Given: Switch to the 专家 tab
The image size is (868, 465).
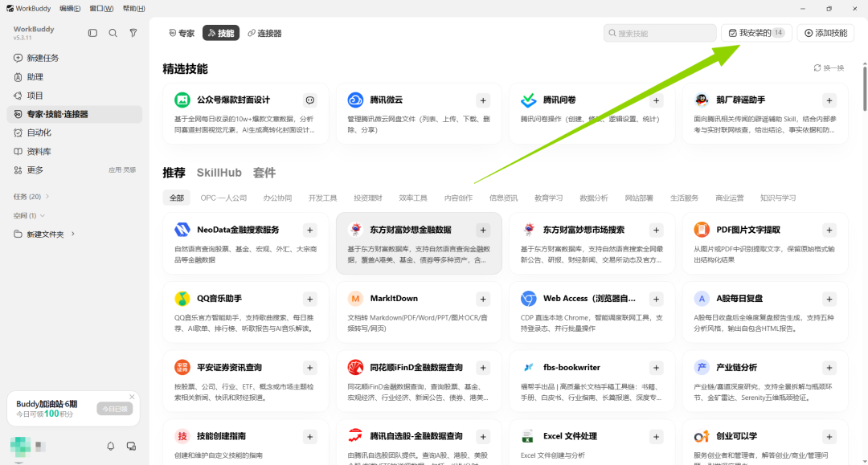Looking at the screenshot, I should 182,33.
